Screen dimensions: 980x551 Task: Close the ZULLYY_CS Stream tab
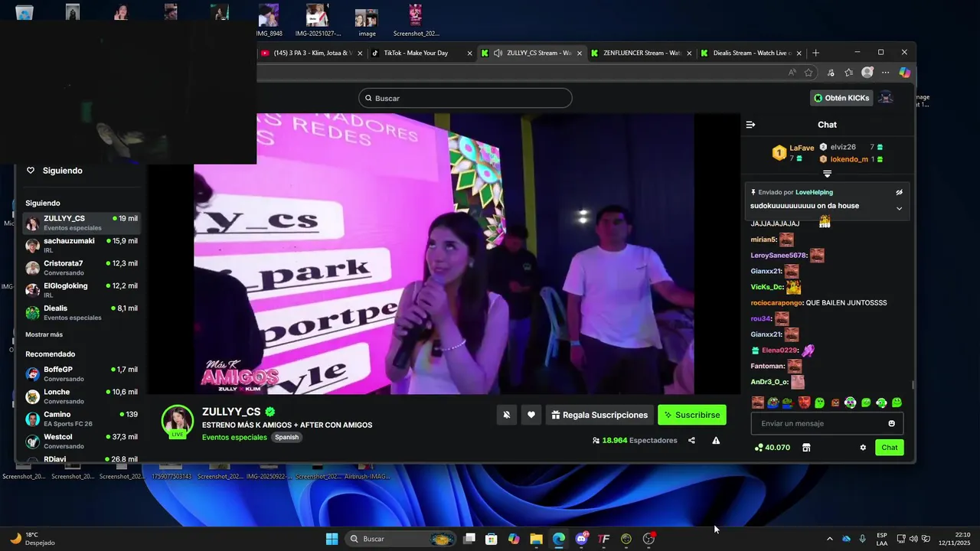tap(580, 54)
